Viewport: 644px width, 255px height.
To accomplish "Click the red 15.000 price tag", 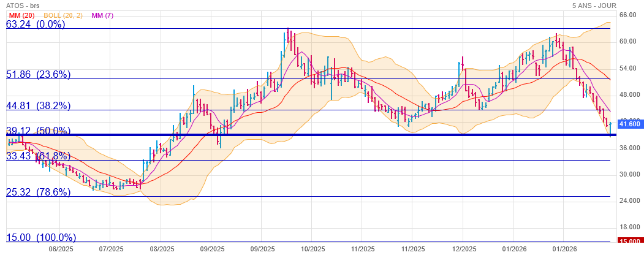I will pos(631,241).
